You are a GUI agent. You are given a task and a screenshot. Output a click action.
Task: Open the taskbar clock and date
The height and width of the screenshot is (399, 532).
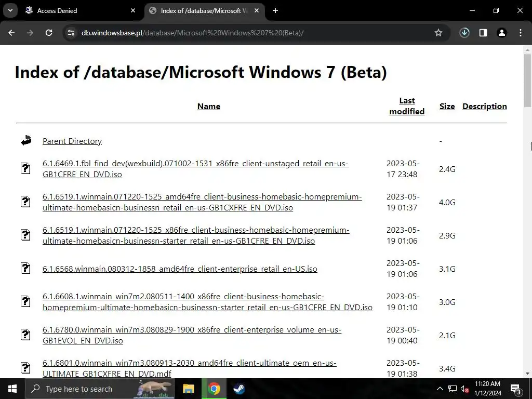pos(487,389)
